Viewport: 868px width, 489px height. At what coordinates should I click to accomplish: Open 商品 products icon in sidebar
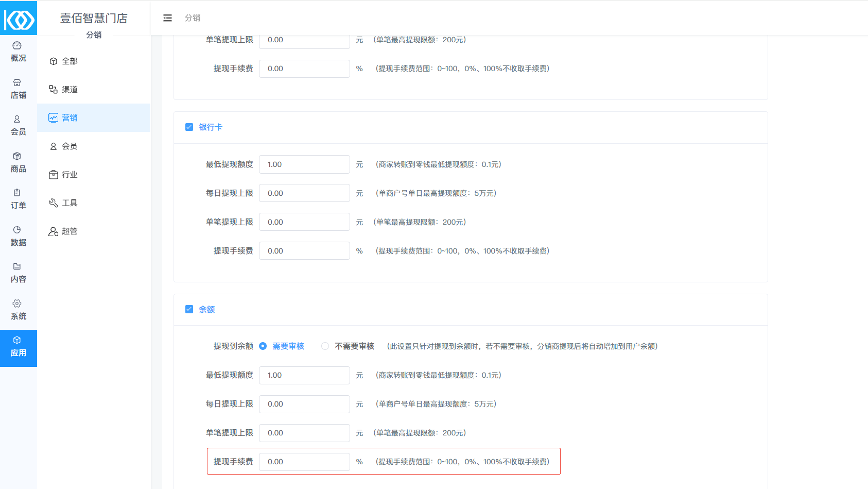17,156
